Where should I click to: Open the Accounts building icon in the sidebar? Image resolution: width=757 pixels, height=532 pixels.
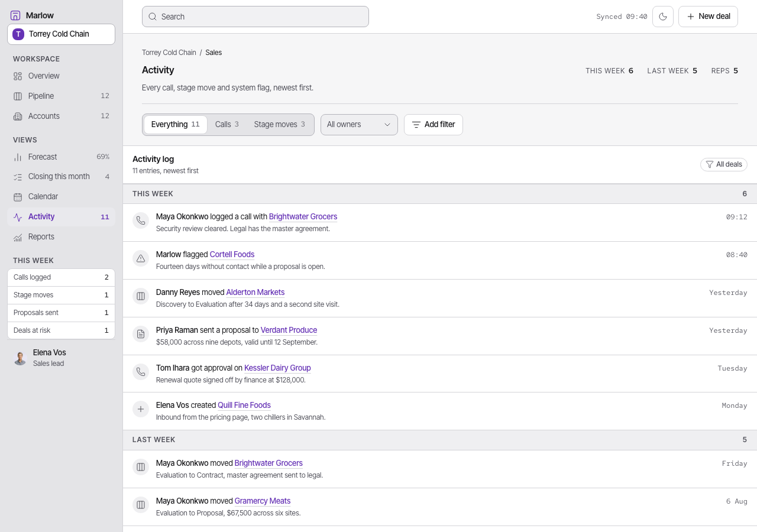coord(18,116)
